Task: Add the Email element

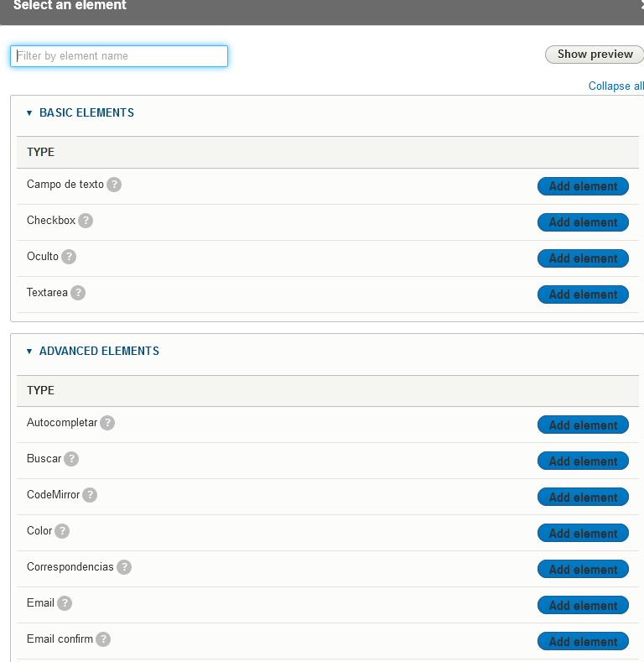Action: click(x=583, y=605)
